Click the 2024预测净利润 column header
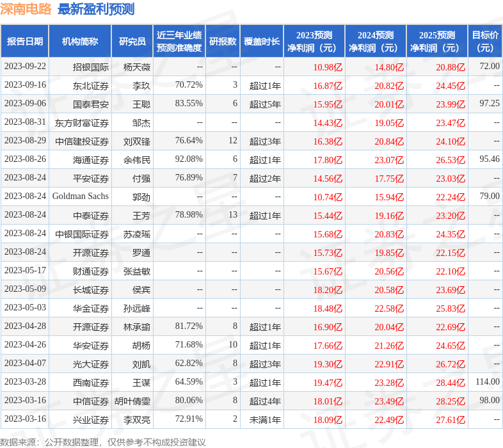The image size is (503, 448). [376, 42]
